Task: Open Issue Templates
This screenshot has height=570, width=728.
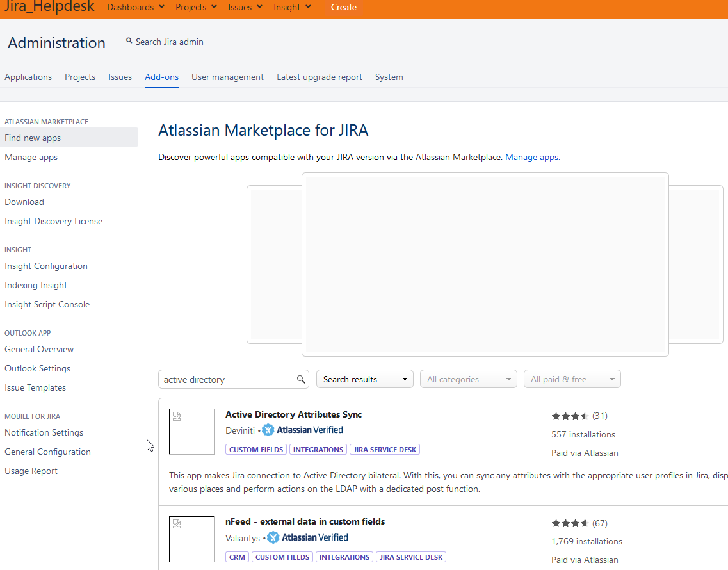Action: [35, 387]
